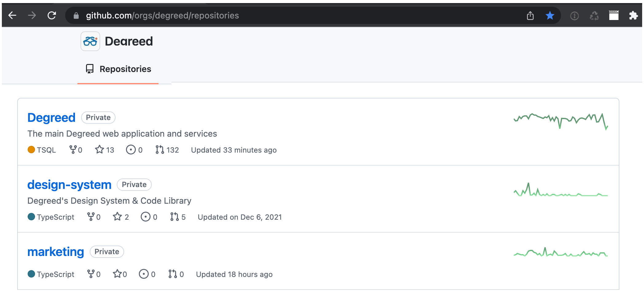644x304 pixels.
Task: Click the Degreed organization name heading
Action: [x=129, y=41]
